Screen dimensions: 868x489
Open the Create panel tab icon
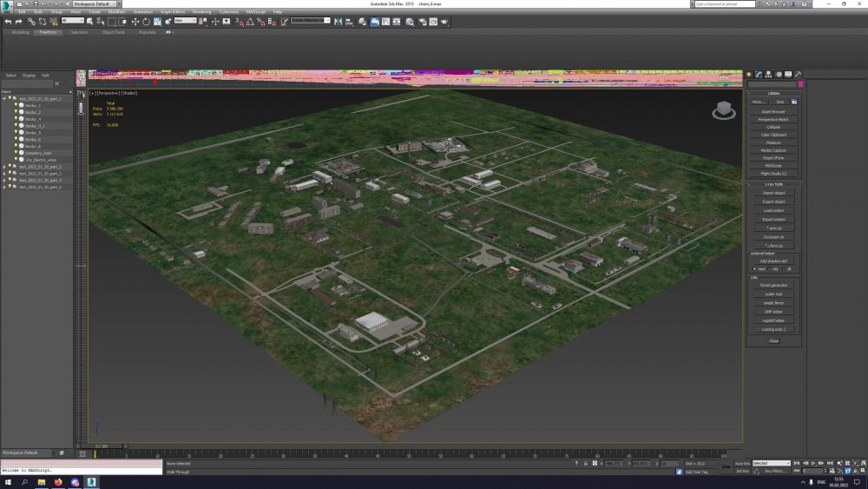(x=749, y=75)
